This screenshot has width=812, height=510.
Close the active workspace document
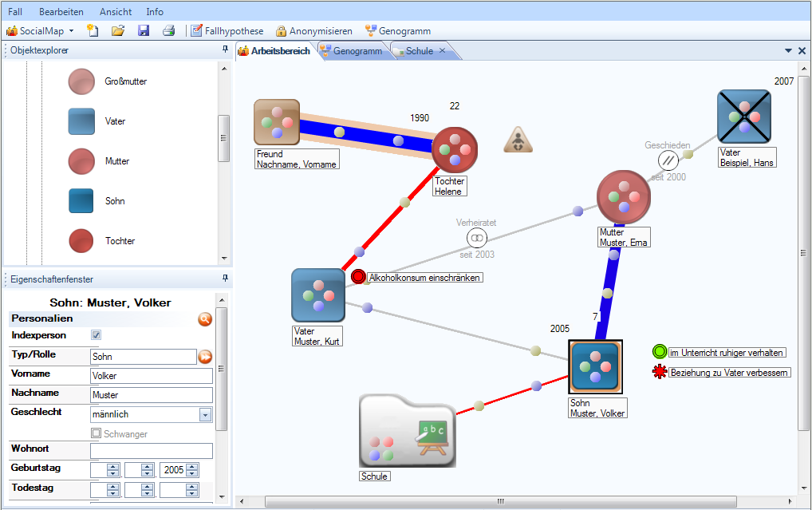click(x=802, y=51)
